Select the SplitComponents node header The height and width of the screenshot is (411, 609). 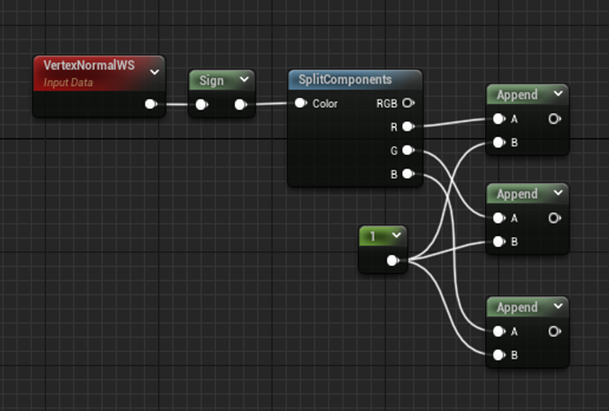point(355,80)
